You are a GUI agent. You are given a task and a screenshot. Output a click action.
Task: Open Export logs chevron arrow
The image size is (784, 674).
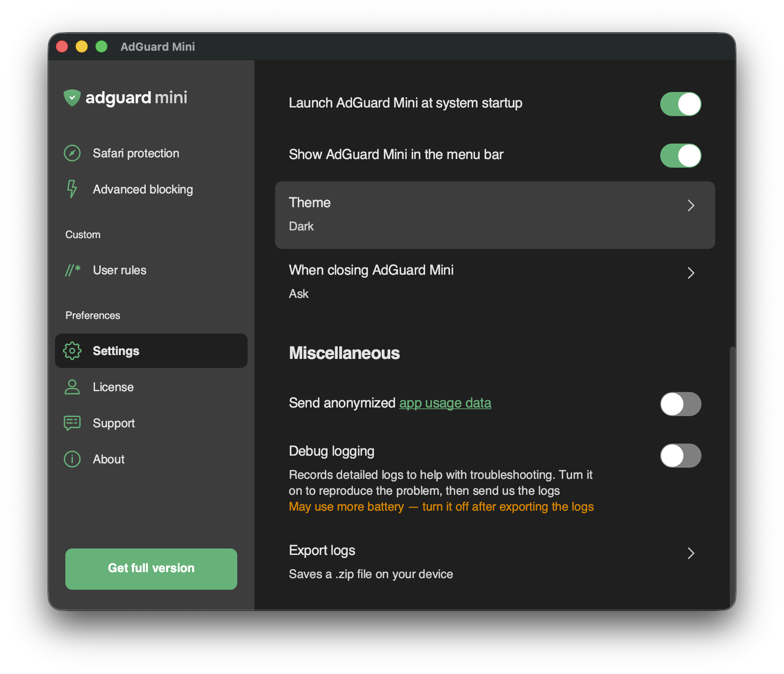[x=691, y=553]
